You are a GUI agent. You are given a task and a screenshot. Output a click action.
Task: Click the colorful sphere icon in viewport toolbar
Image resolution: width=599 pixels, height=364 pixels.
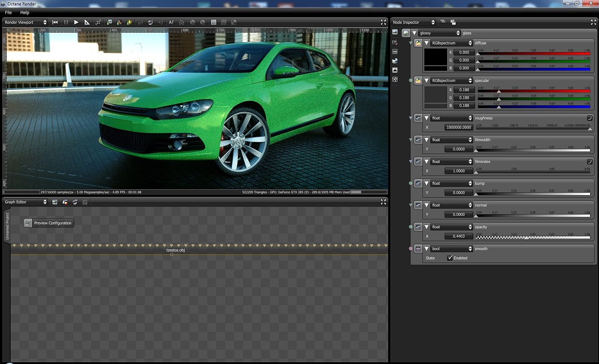[119, 22]
